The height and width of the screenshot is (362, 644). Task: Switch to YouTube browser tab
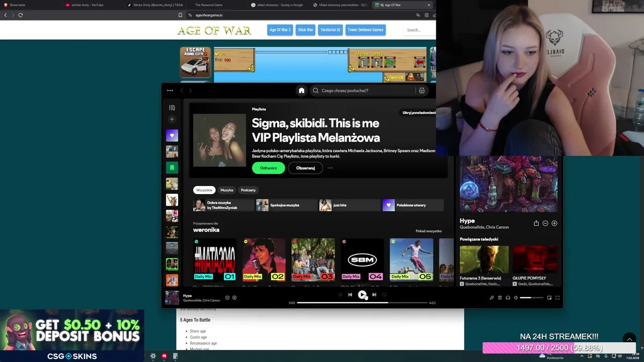tap(92, 5)
